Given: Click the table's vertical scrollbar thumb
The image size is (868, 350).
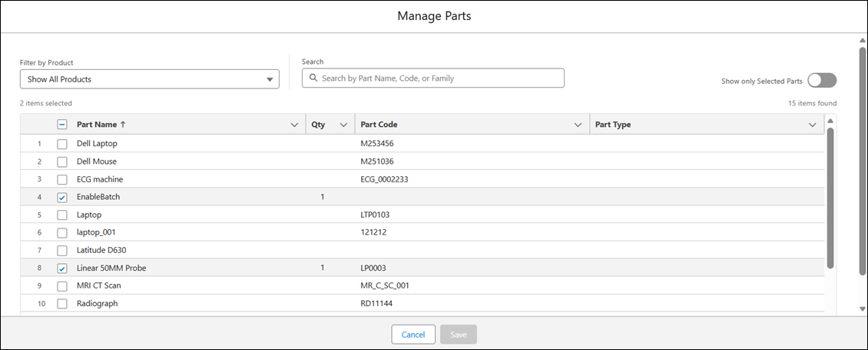Looking at the screenshot, I should (830, 198).
